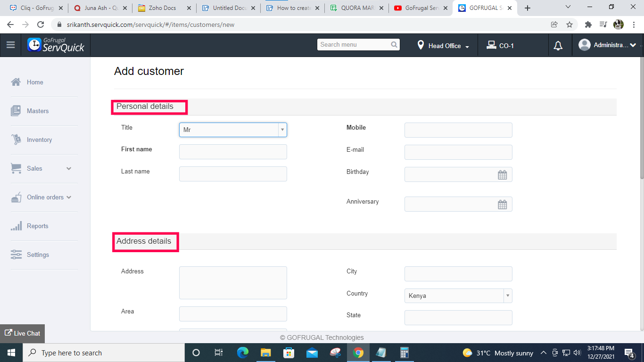Image resolution: width=644 pixels, height=362 pixels.
Task: Open the Anniversary calendar picker icon
Action: pos(503,205)
